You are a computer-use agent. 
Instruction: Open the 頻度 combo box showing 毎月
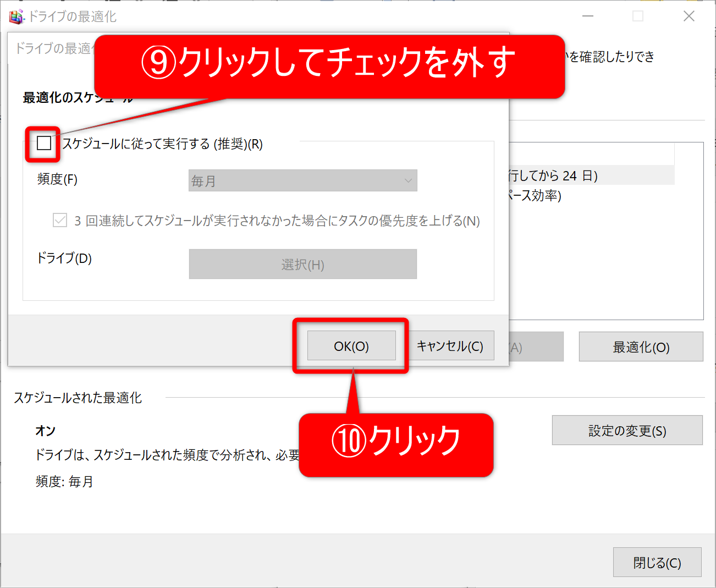(302, 180)
